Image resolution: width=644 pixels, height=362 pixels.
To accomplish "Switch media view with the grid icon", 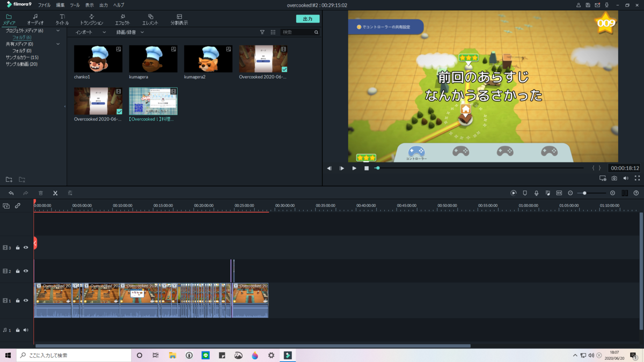I will coord(273,32).
